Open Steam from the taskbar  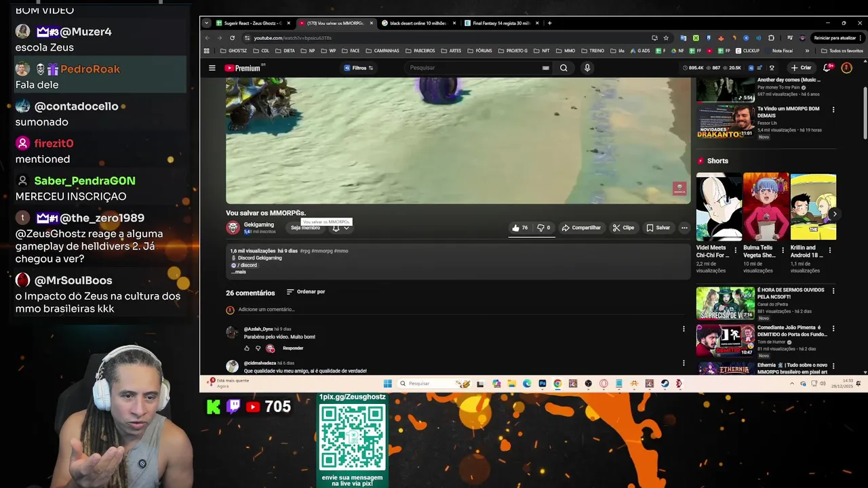665,384
